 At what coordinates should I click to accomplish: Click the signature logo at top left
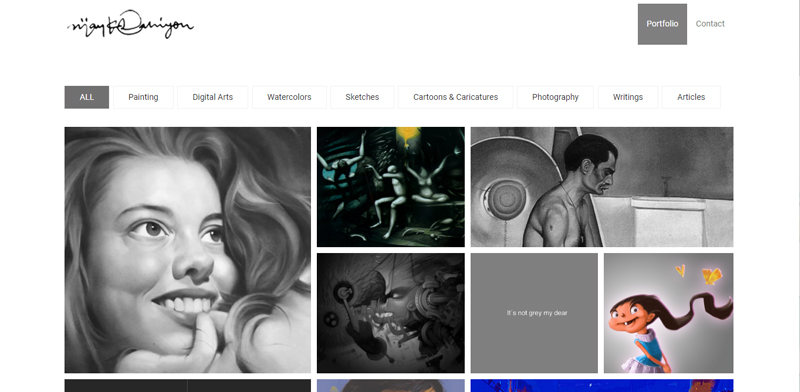(130, 24)
